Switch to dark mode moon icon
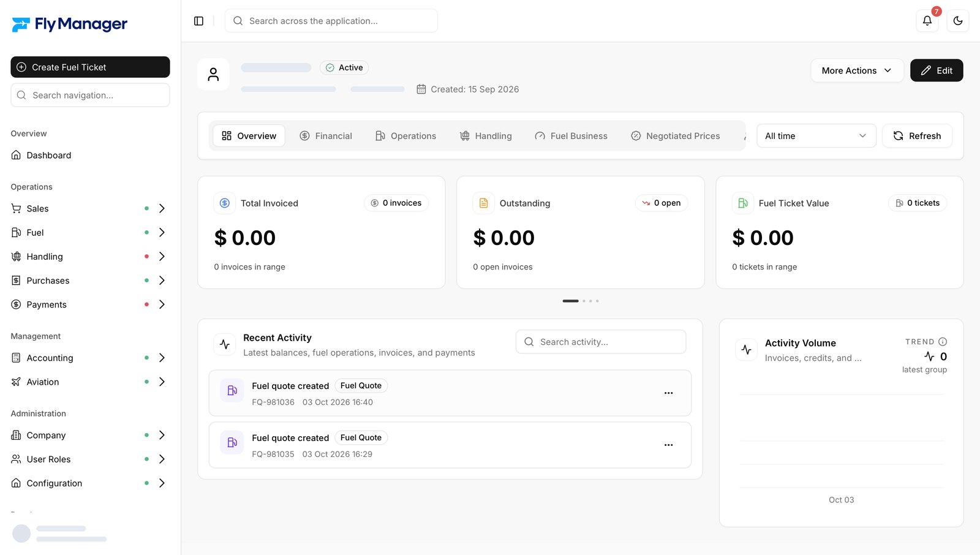The image size is (980, 555). point(958,21)
